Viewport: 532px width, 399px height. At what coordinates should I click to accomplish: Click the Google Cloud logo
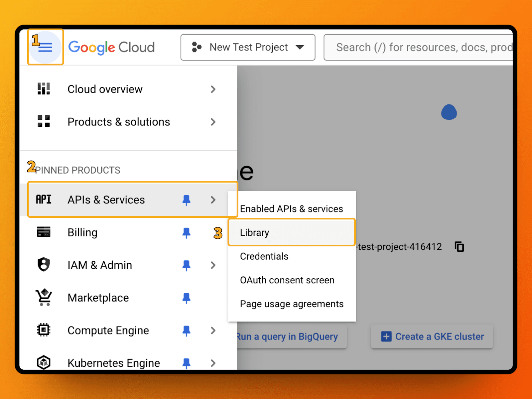pyautogui.click(x=111, y=47)
